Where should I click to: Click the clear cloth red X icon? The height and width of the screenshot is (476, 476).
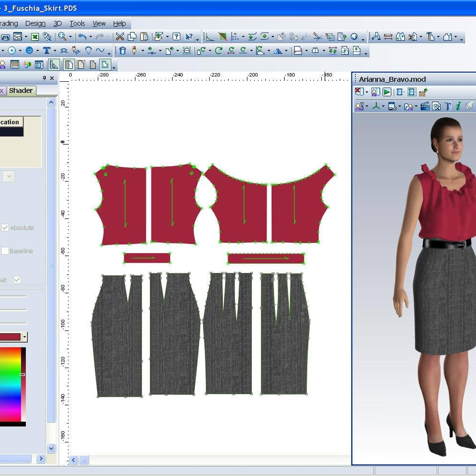[359, 92]
